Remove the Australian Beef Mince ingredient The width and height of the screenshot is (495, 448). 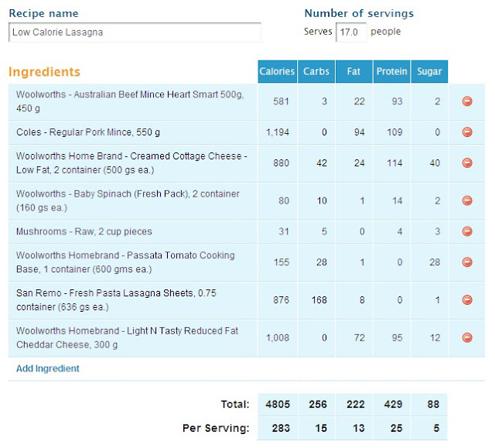click(467, 101)
